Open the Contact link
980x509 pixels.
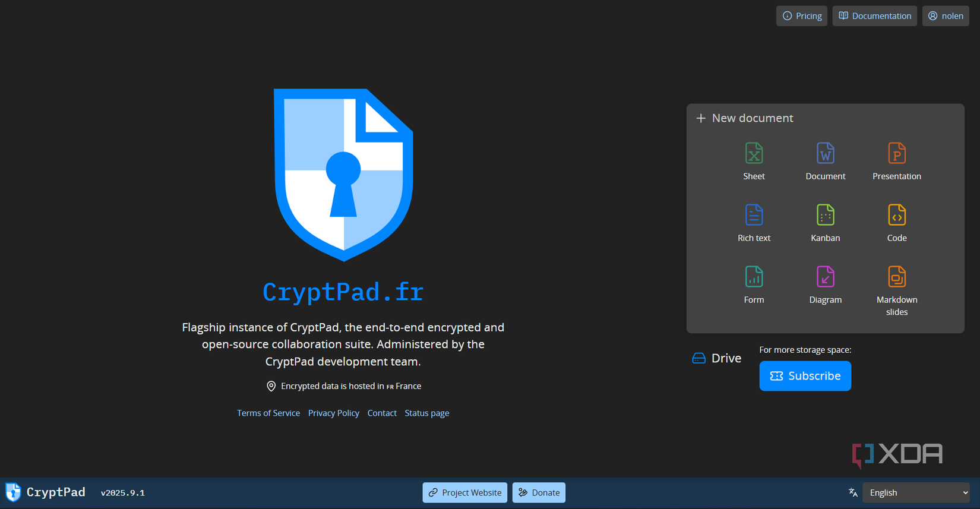tap(382, 413)
